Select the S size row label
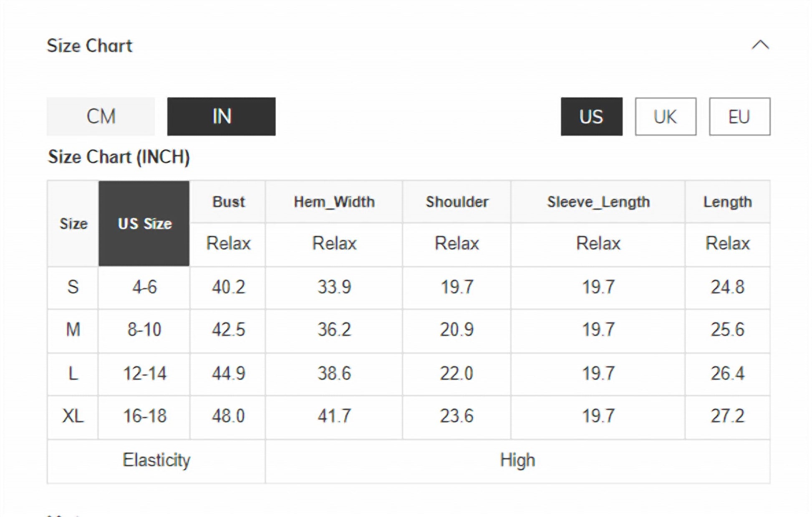 tap(73, 287)
